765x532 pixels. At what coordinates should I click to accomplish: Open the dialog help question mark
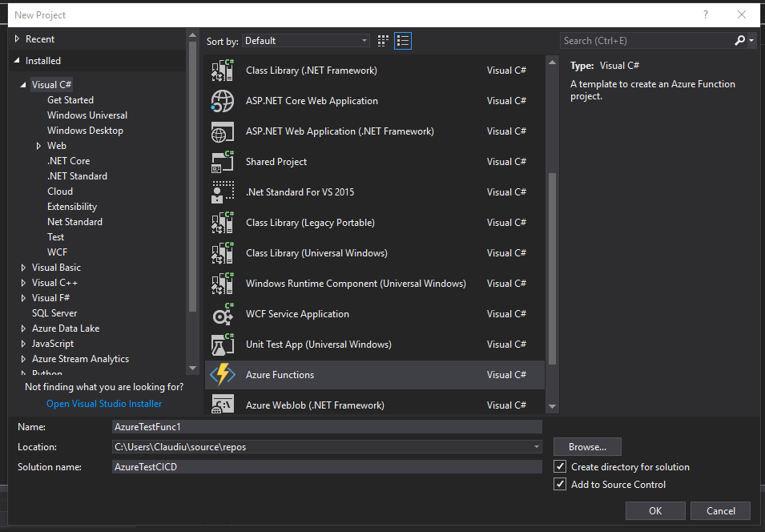[706, 14]
